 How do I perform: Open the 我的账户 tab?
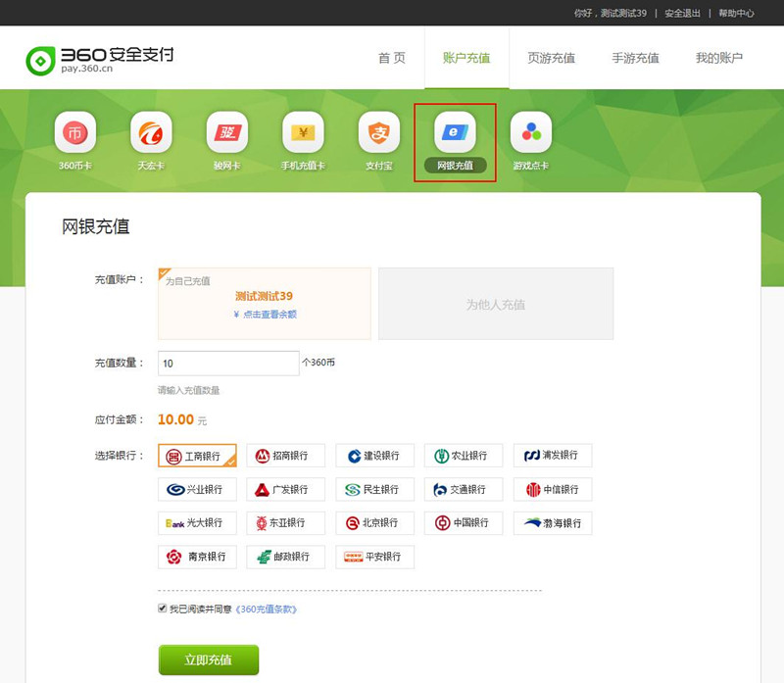719,58
